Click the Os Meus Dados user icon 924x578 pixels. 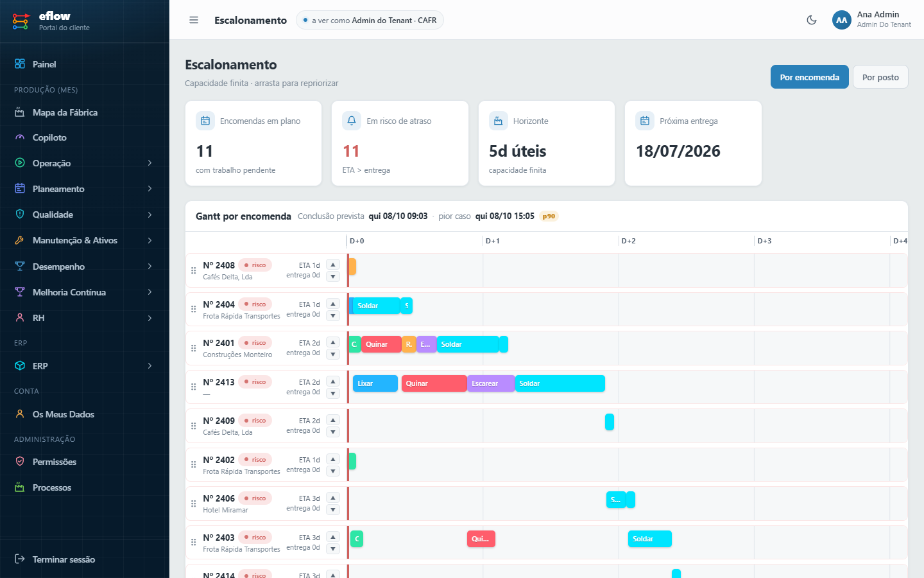20,414
